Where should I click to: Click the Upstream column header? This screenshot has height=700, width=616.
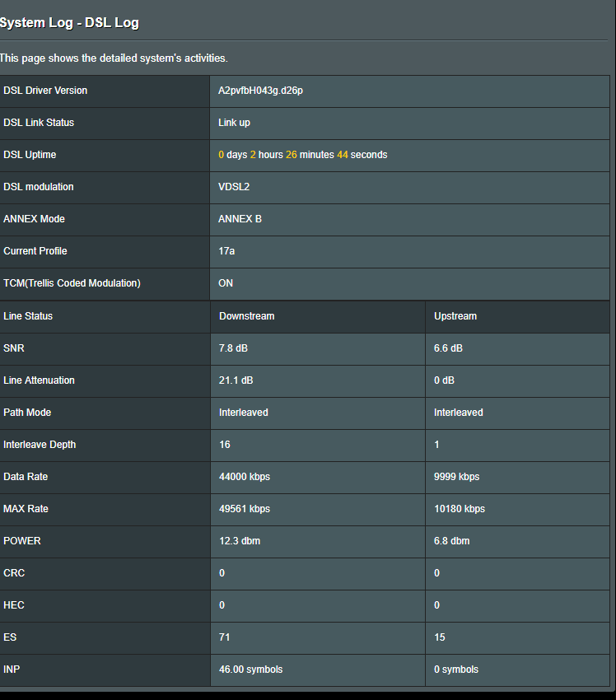pos(455,316)
